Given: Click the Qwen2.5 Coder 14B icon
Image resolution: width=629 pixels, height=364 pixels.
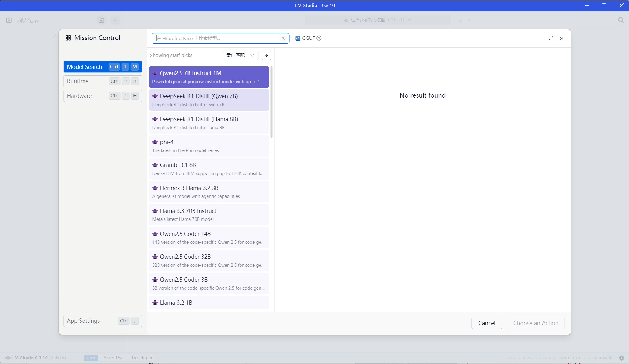Looking at the screenshot, I should (155, 234).
